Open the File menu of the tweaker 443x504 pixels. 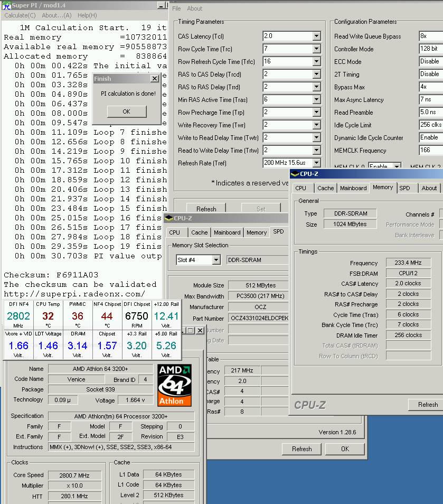[x=176, y=8]
